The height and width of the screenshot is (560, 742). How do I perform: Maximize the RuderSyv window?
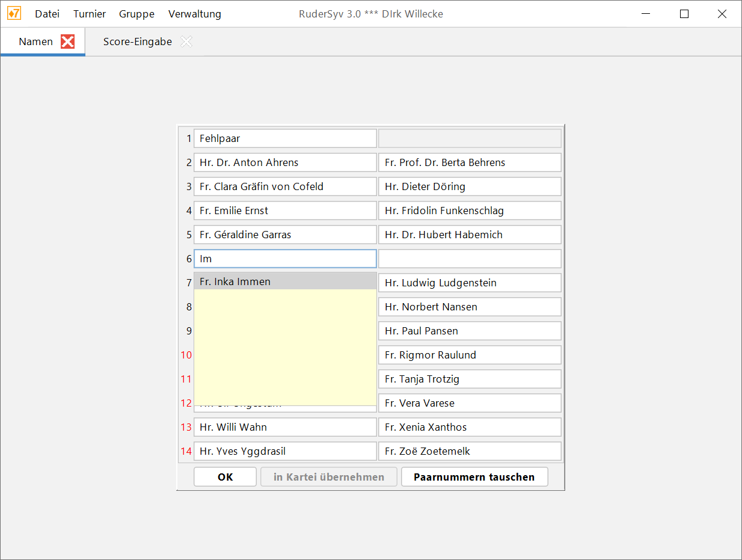click(x=684, y=14)
